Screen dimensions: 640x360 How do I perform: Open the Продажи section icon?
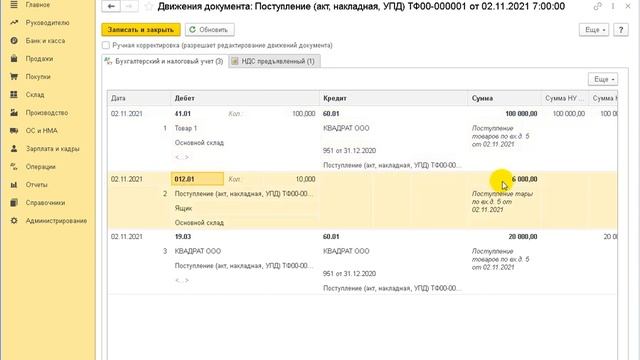click(14, 59)
